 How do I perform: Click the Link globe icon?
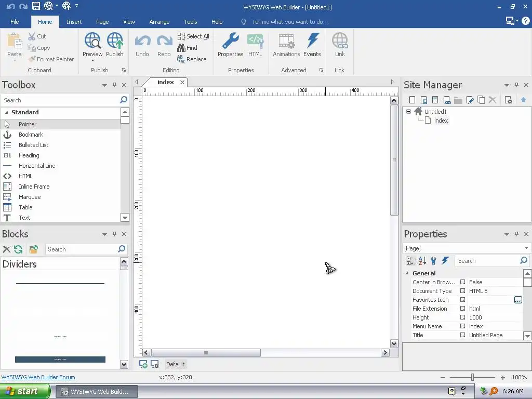pos(340,41)
